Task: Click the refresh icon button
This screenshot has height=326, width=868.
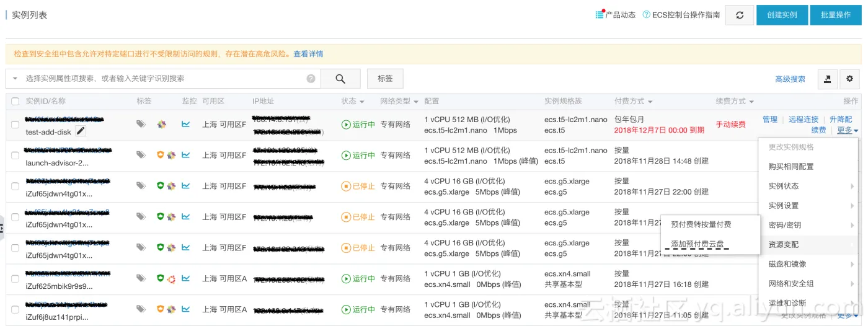Action: 740,15
